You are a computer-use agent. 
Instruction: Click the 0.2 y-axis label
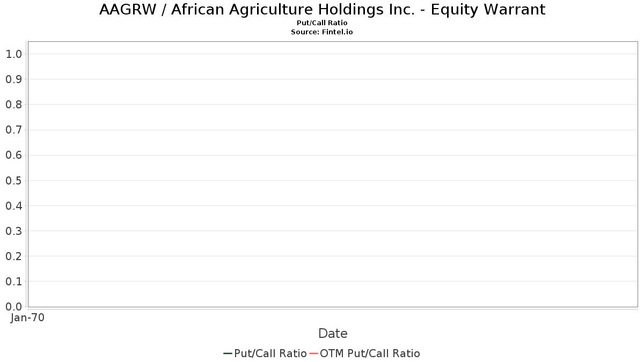[13, 256]
